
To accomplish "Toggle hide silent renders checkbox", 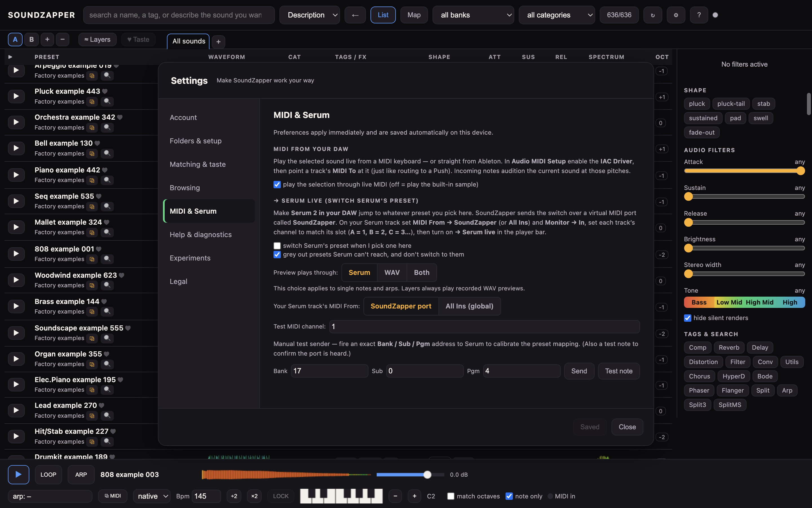I will 687,318.
